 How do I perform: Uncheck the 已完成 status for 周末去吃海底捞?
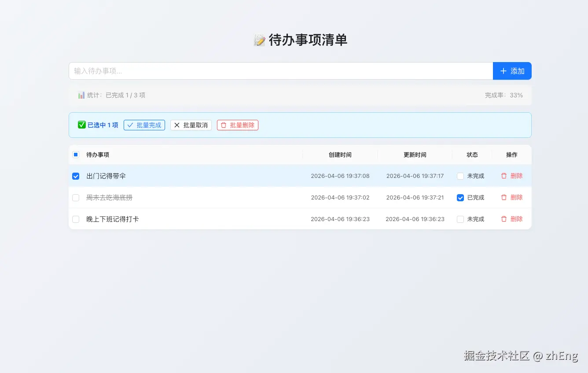coord(460,198)
